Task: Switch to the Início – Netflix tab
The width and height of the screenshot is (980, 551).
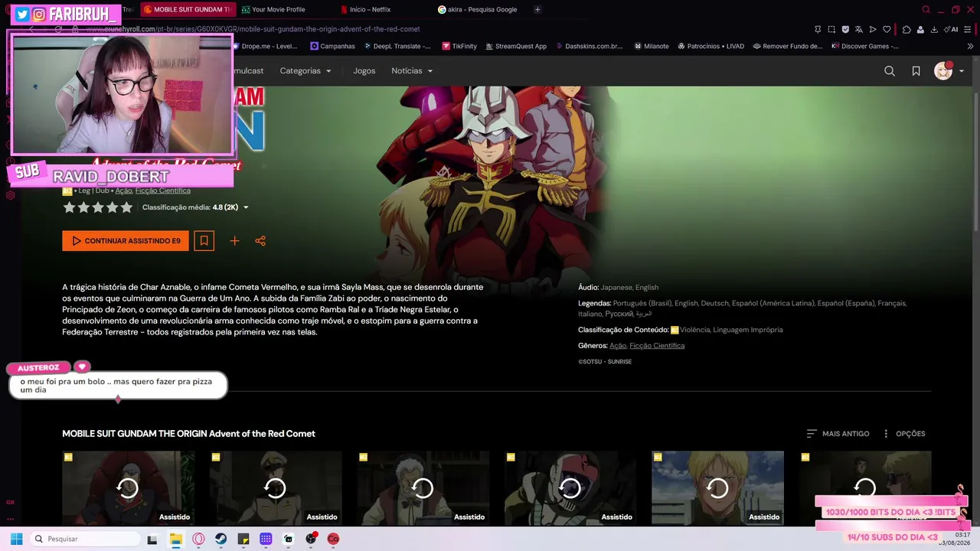Action: 370,9
